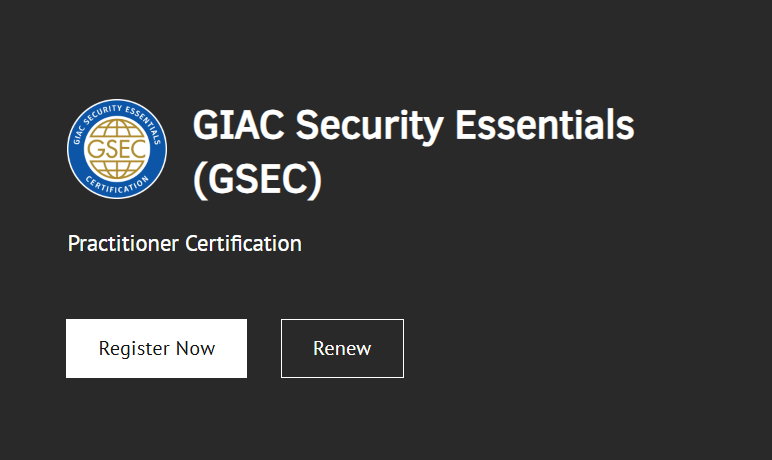Click the word "Now" in the Register button

[195, 349]
